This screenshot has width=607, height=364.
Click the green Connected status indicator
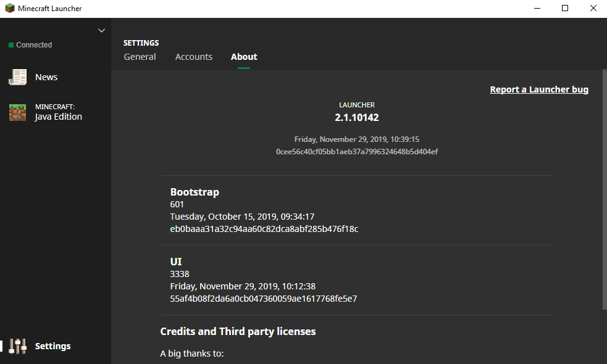11,45
